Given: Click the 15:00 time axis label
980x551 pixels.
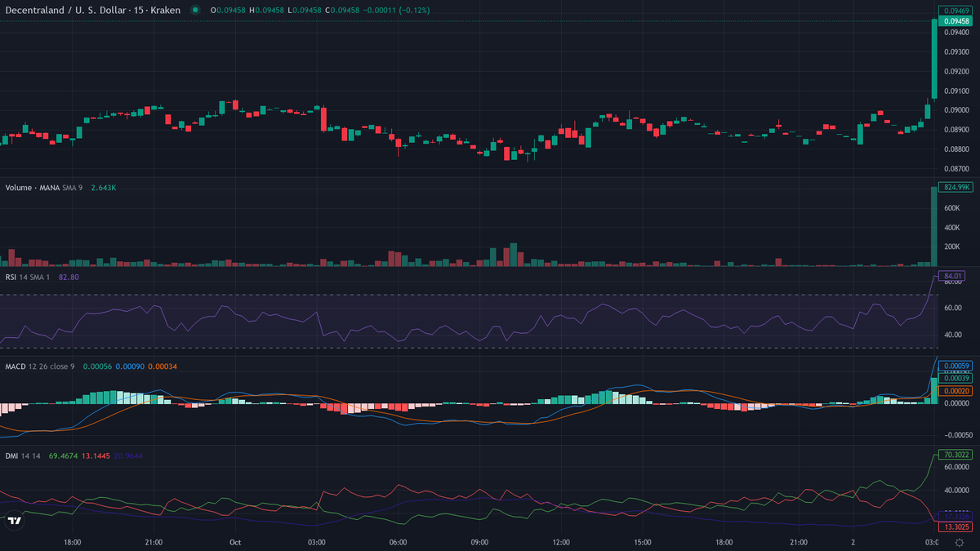Looking at the screenshot, I should 643,542.
